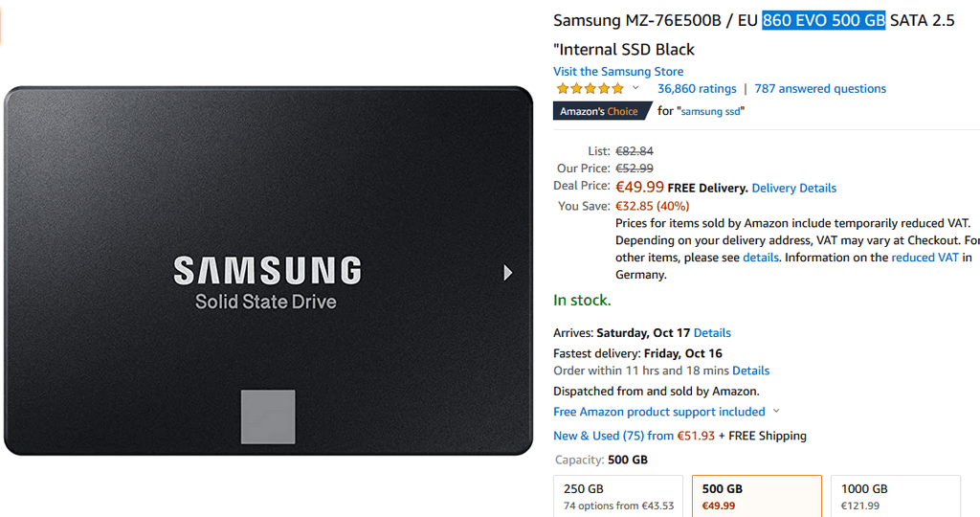Viewport: 980px width, 517px height.
Task: Select the 500 GB capacity option
Action: pyautogui.click(x=757, y=496)
